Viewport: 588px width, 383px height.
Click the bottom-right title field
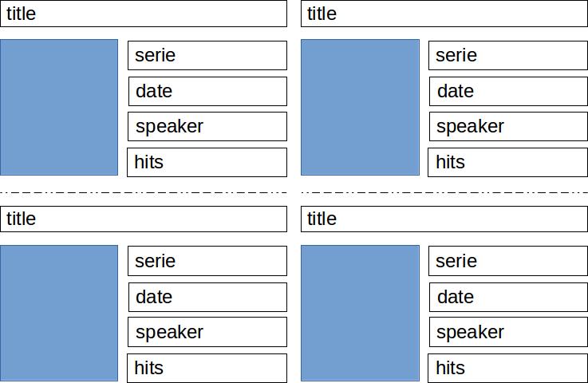pyautogui.click(x=444, y=219)
